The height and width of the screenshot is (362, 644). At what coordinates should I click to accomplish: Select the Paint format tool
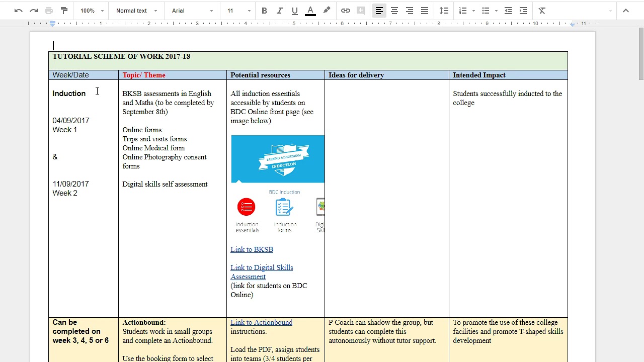pyautogui.click(x=64, y=11)
